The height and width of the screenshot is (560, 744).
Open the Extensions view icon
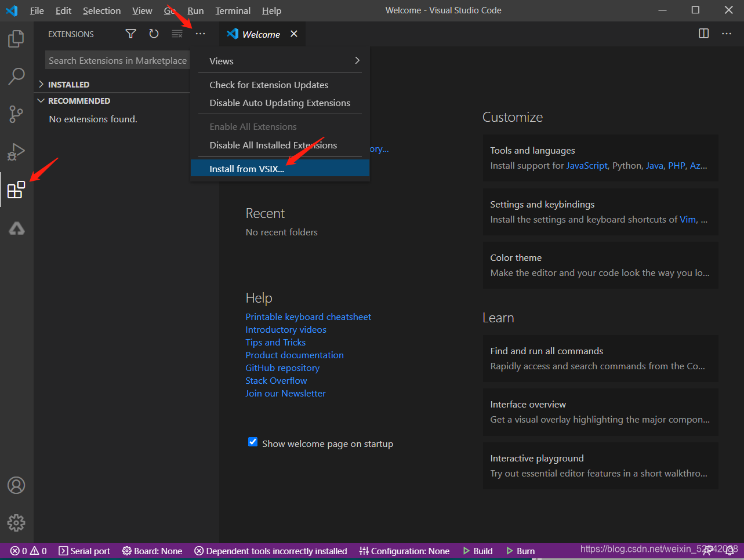16,190
